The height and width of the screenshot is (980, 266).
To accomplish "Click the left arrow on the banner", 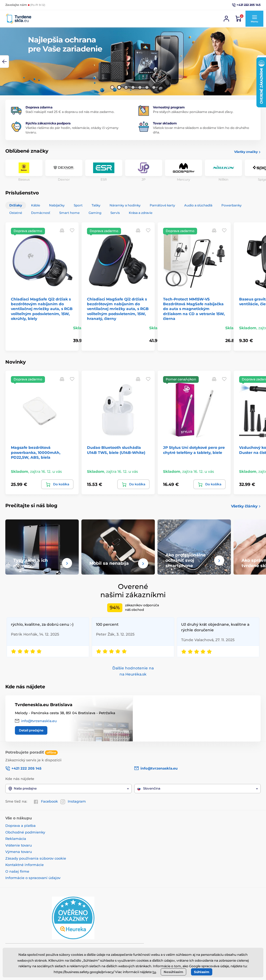I will (4, 62).
